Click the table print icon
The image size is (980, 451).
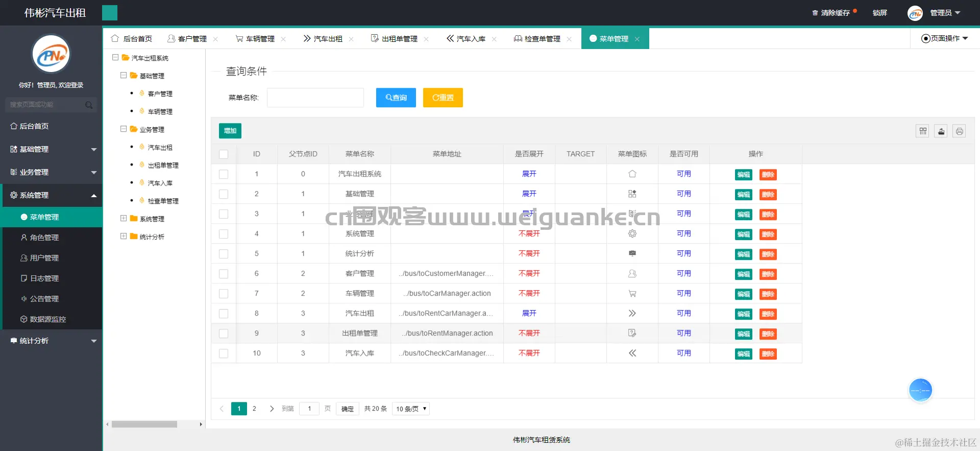pyautogui.click(x=960, y=131)
